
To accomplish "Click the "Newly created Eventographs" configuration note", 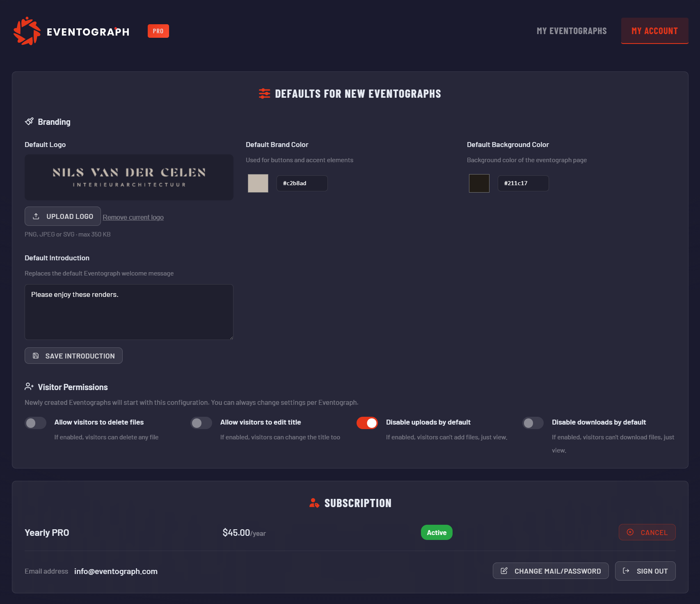I will coord(192,402).
